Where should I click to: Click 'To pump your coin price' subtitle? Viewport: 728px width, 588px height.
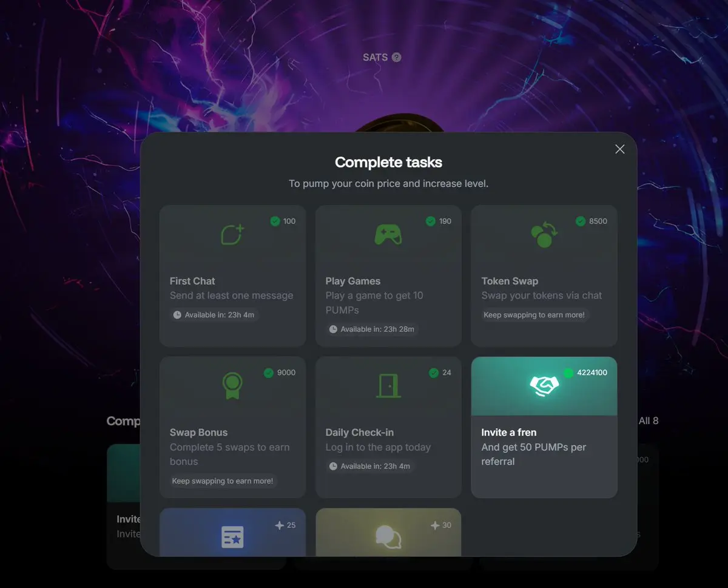click(x=388, y=183)
